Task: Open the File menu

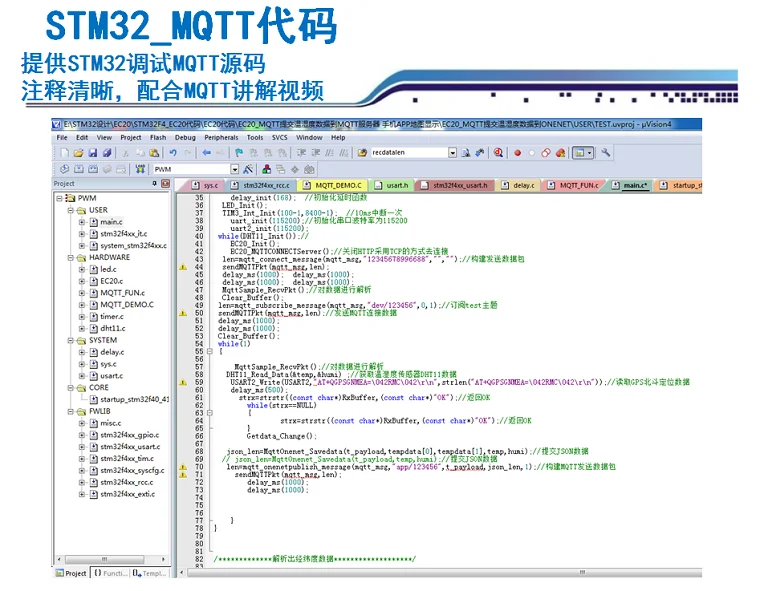Action: click(62, 138)
